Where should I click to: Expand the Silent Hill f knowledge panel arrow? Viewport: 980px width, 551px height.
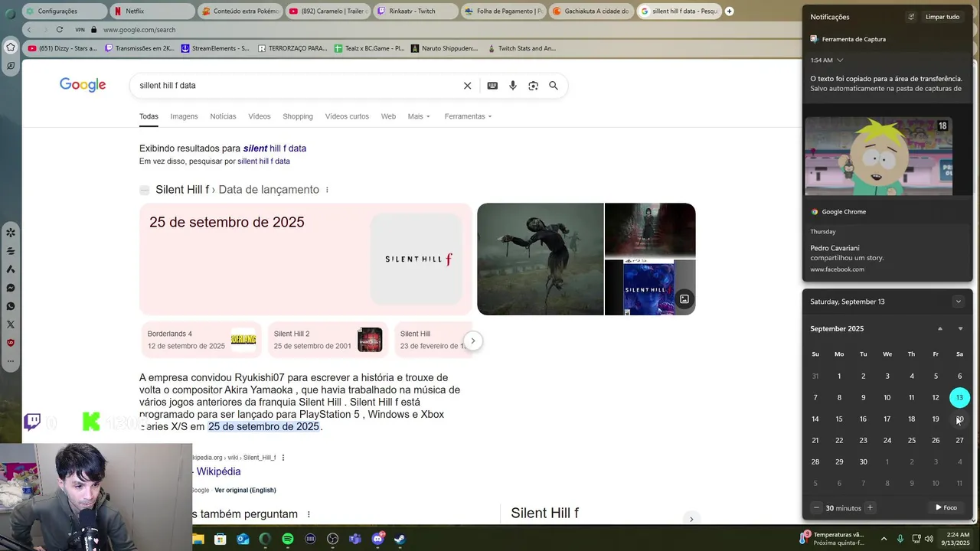pyautogui.click(x=691, y=519)
